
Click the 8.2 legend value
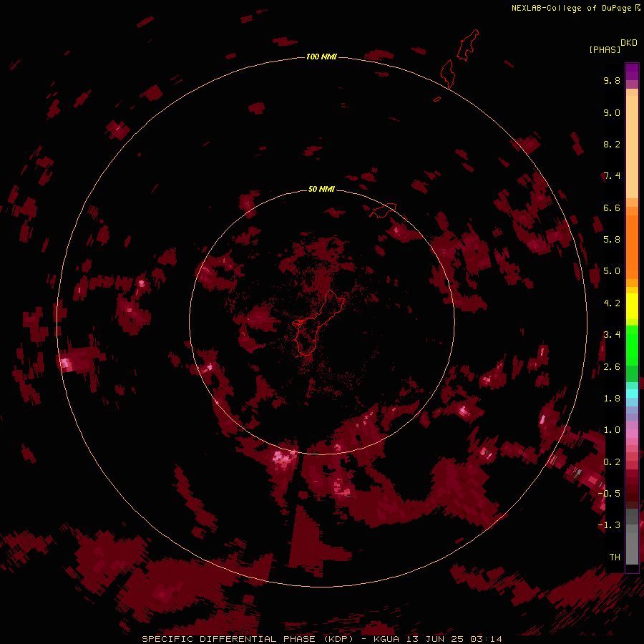click(x=612, y=144)
